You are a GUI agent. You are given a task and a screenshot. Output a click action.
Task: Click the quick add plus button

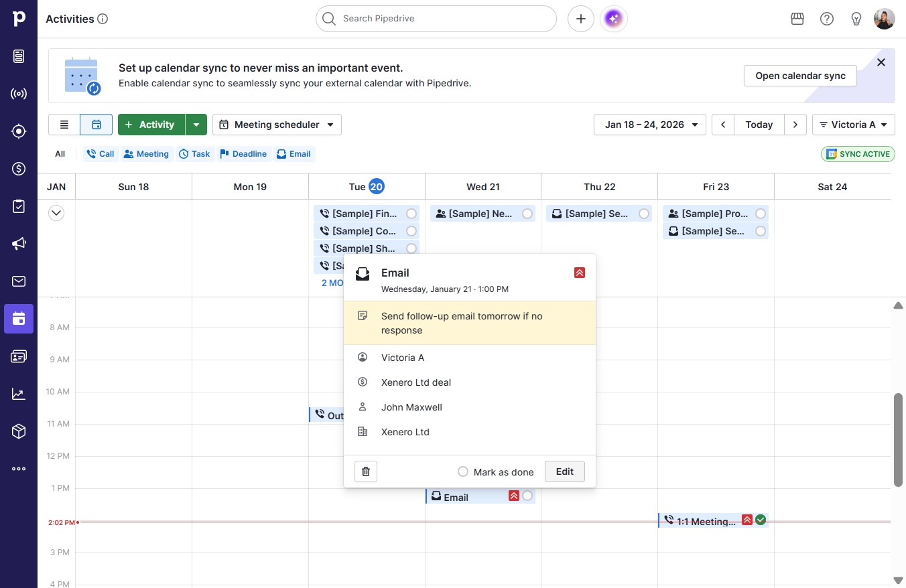(x=581, y=19)
